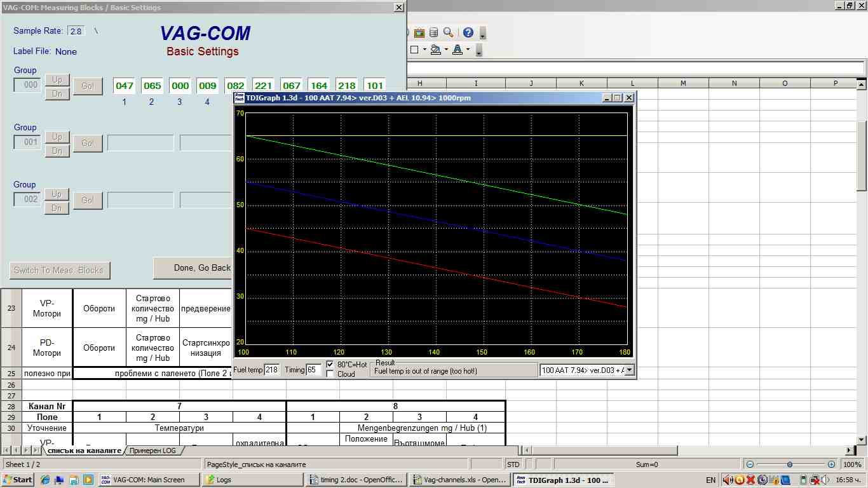
Task: Click the Timing input field
Action: [x=314, y=370]
